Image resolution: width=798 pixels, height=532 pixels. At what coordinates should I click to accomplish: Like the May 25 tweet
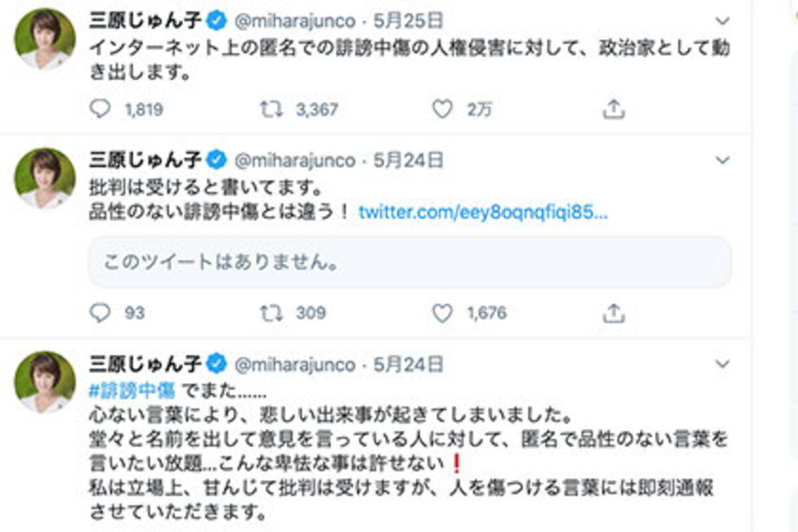click(442, 109)
